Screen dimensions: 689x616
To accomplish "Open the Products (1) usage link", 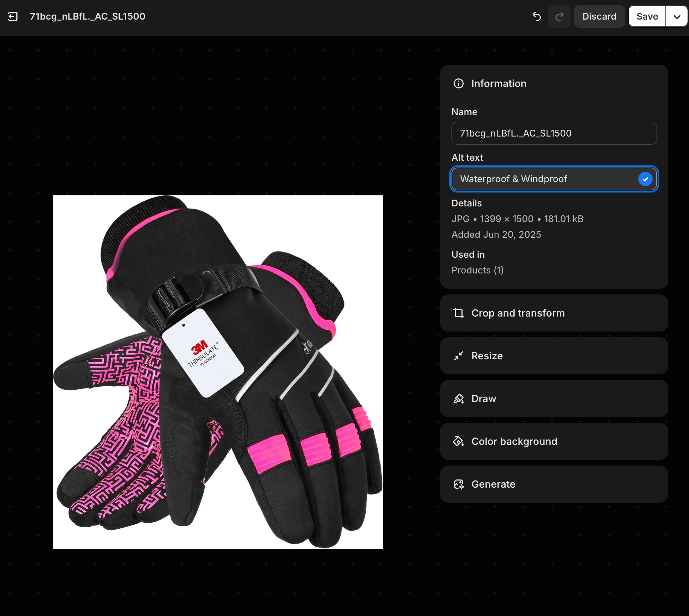I will coord(478,270).
